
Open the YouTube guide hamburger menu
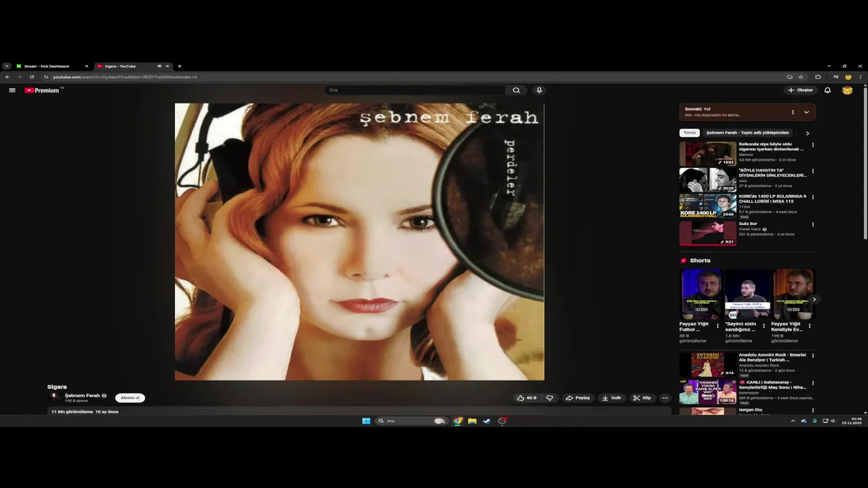[x=12, y=90]
